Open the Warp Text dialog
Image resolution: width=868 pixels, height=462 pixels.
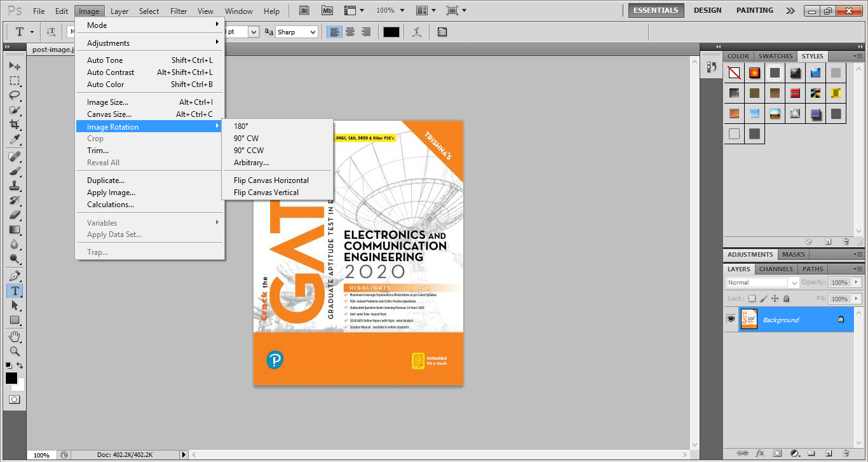tap(417, 32)
